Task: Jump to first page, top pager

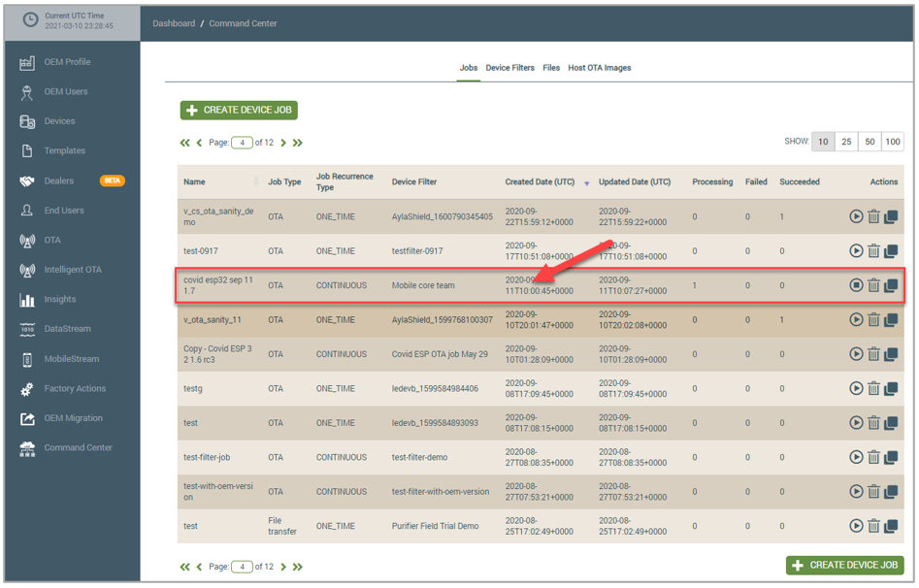Action: point(184,143)
